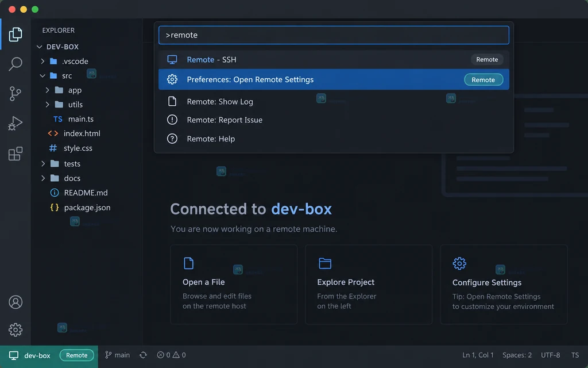588x368 pixels.
Task: Focus the command palette input with >remote
Action: (334, 35)
